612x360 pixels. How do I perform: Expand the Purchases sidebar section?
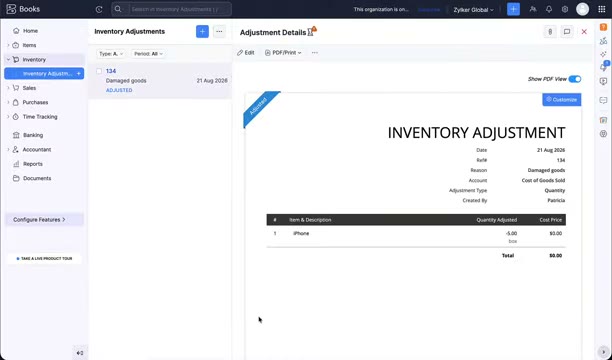click(8, 103)
